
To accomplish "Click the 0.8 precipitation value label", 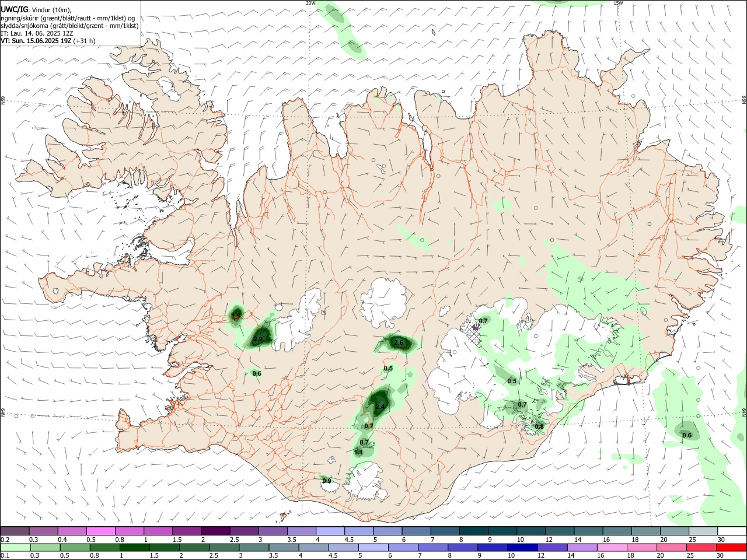I will pyautogui.click(x=539, y=426).
